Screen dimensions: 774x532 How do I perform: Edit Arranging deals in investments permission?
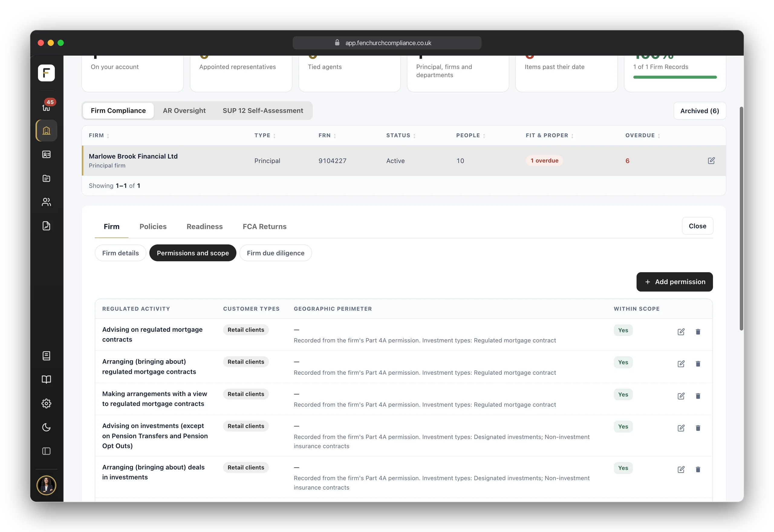point(681,469)
